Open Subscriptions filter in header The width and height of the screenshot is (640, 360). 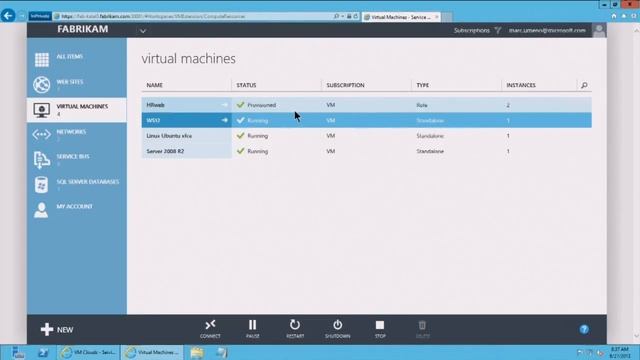(477, 30)
